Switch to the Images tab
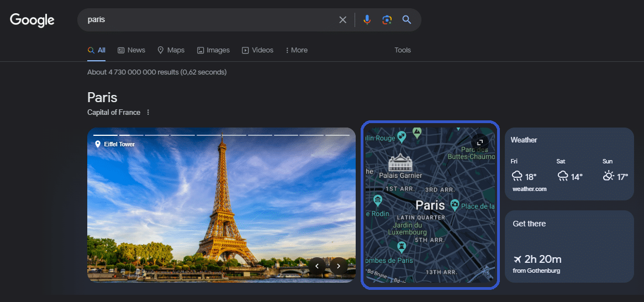This screenshot has height=302, width=644. pyautogui.click(x=213, y=50)
